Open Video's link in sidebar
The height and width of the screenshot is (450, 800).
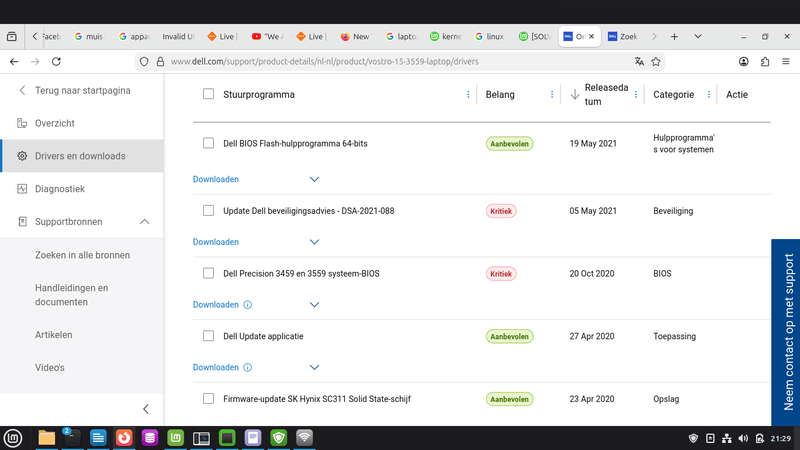49,367
